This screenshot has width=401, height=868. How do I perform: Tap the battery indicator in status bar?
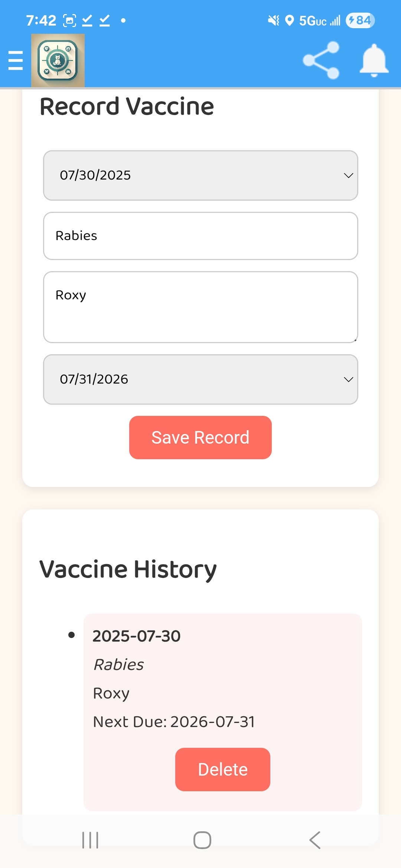click(x=360, y=20)
